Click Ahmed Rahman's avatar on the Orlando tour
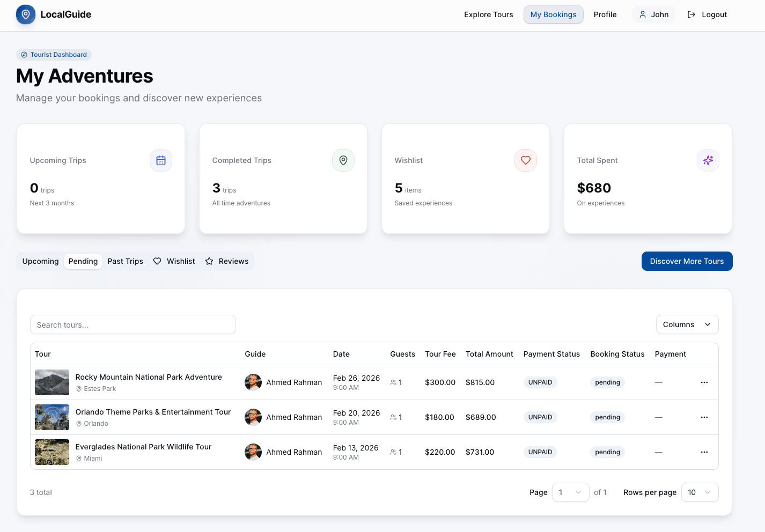Viewport: 765px width, 532px height. (x=253, y=417)
